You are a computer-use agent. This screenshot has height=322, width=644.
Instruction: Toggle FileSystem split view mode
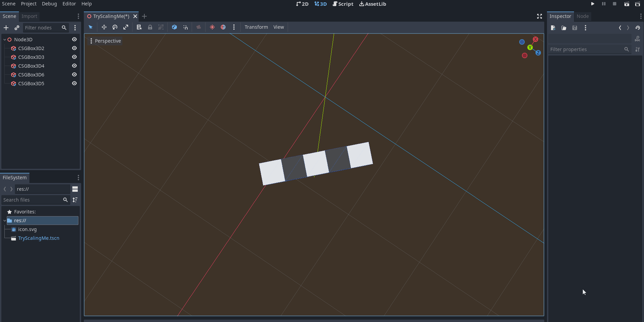pos(75,189)
